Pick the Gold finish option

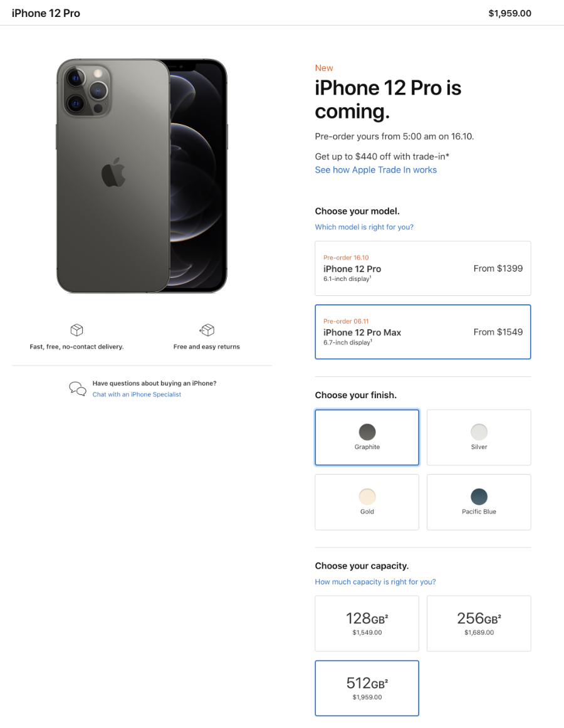[367, 502]
